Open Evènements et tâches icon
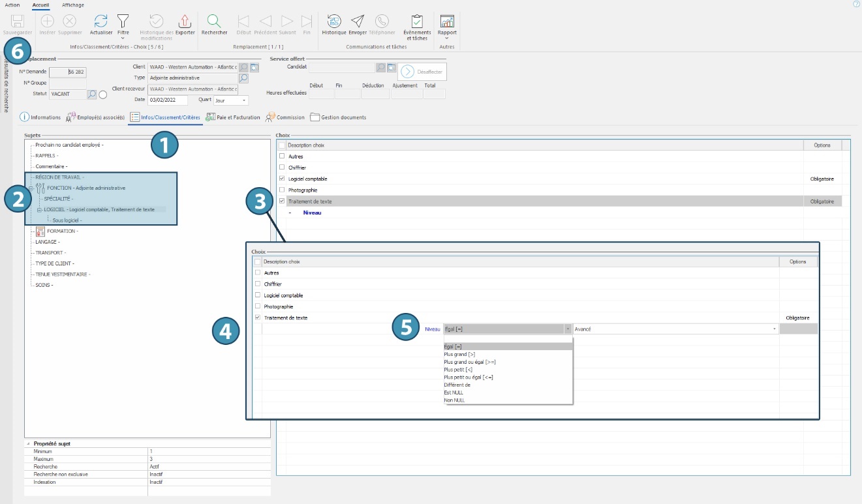Image resolution: width=862 pixels, height=504 pixels. pyautogui.click(x=417, y=22)
